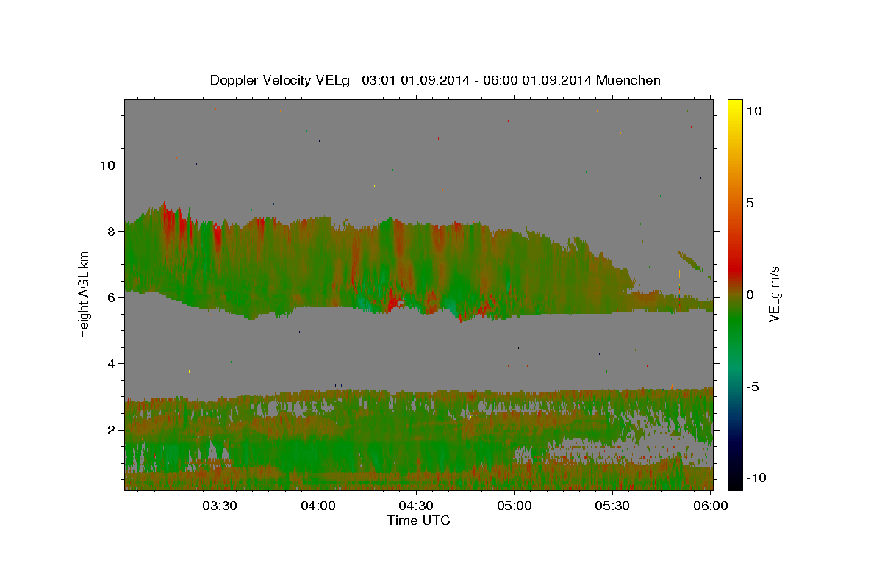Viewport: 882px width, 588px height.
Task: Click the height axis label '4'
Action: click(111, 363)
